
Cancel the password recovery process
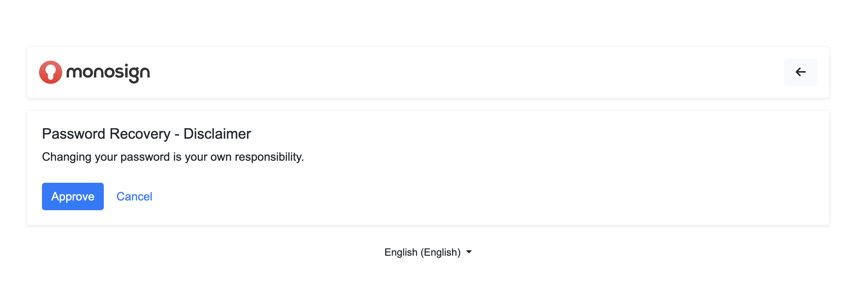click(134, 196)
